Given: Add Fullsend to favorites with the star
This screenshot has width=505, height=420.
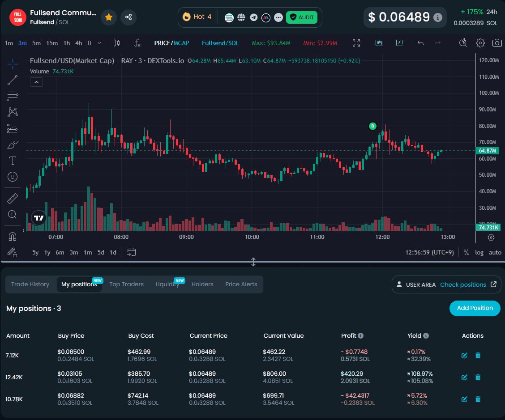Looking at the screenshot, I should tap(109, 17).
